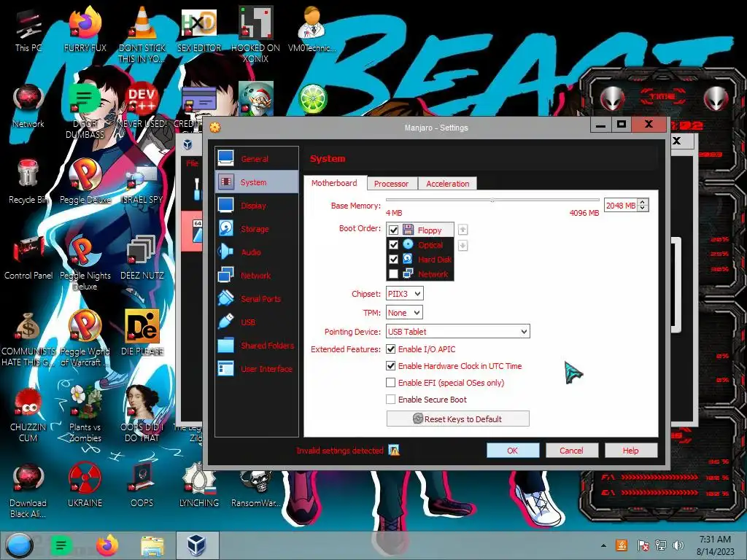Screen dimensions: 747x560
Task: Open the TPM None dropdown
Action: point(404,313)
